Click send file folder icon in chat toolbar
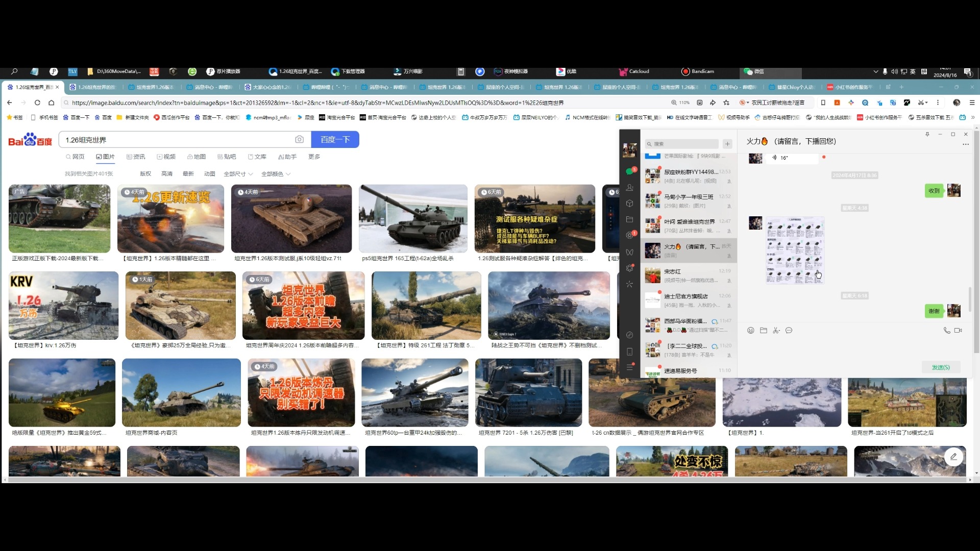Screen dimensions: 980x551 (x=763, y=331)
